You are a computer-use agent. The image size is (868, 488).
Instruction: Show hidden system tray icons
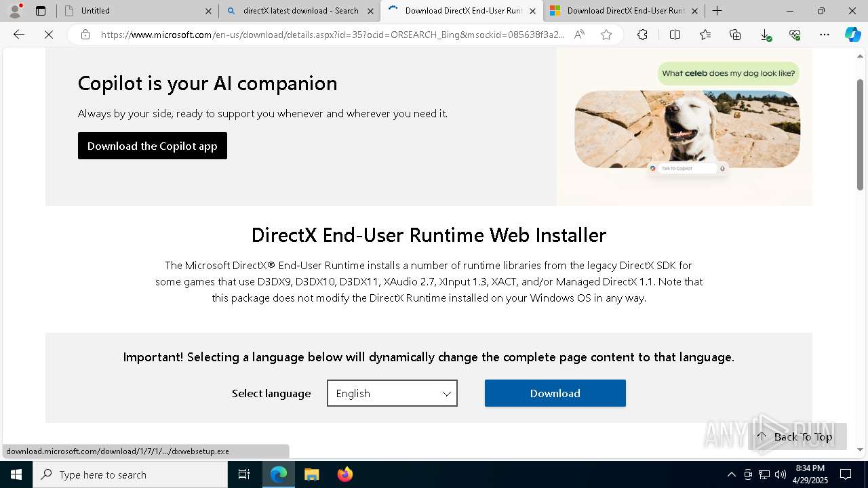tap(731, 474)
